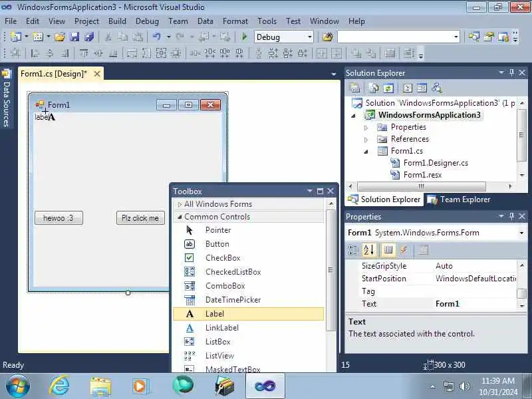532x399 pixels.
Task: Select ComboBox control in Toolbox
Action: click(x=248, y=286)
